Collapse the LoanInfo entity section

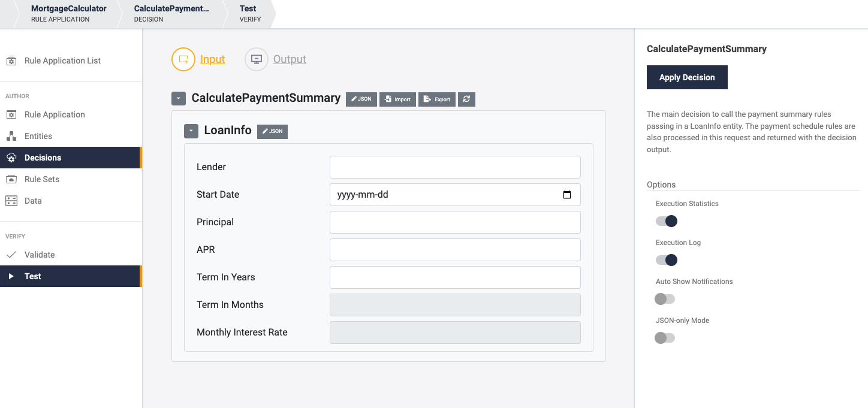pos(191,131)
